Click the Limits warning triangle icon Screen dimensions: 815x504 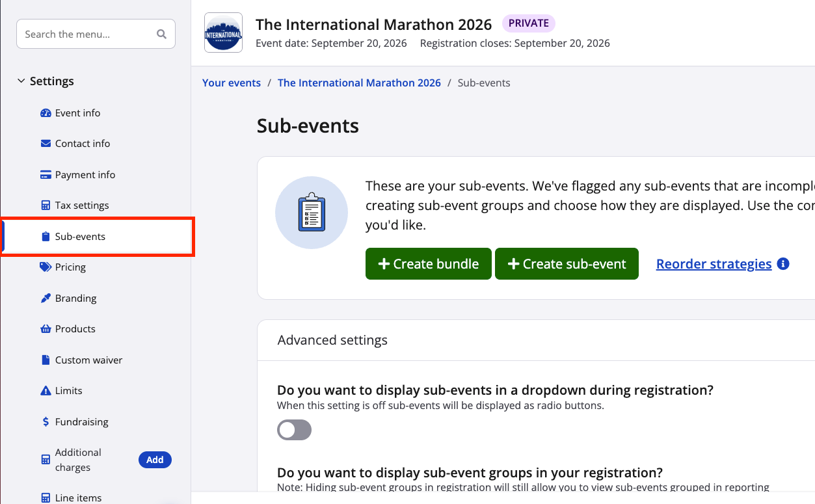click(46, 391)
